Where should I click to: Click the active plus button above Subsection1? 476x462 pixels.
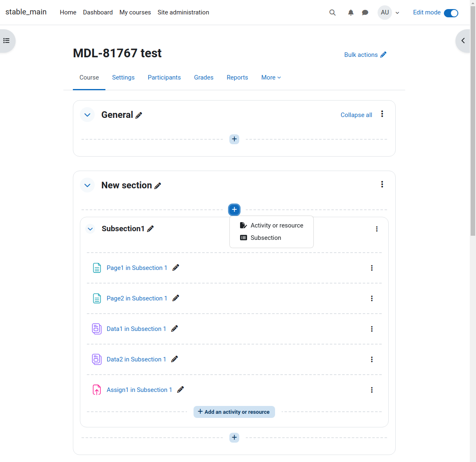[234, 210]
